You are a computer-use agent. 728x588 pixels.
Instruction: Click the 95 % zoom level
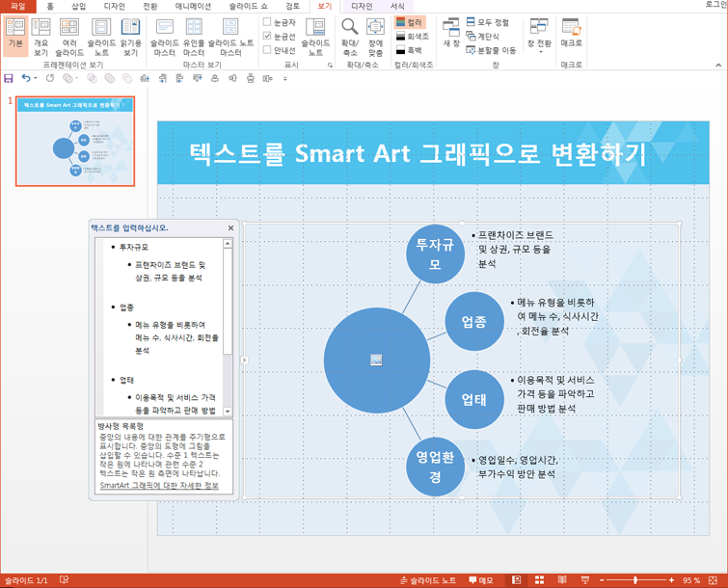tap(691, 580)
